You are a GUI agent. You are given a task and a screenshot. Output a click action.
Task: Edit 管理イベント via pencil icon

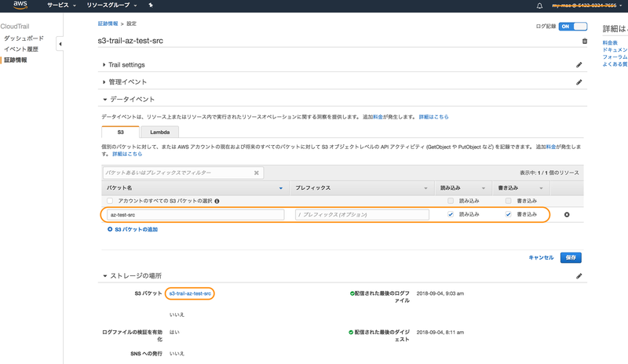pyautogui.click(x=579, y=82)
